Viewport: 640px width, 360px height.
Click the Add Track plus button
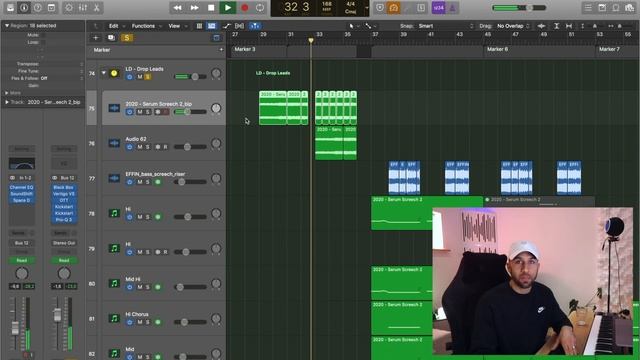[96, 38]
